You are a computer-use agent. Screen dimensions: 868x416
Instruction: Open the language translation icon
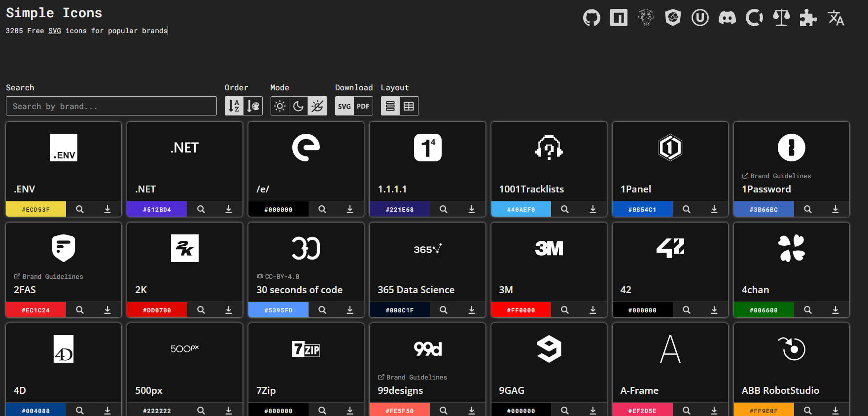(835, 18)
